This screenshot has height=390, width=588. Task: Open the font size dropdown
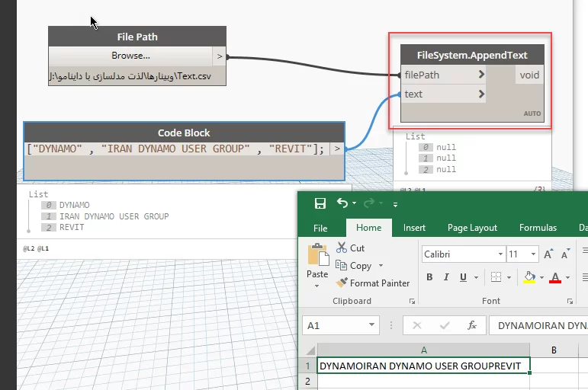[x=532, y=254]
